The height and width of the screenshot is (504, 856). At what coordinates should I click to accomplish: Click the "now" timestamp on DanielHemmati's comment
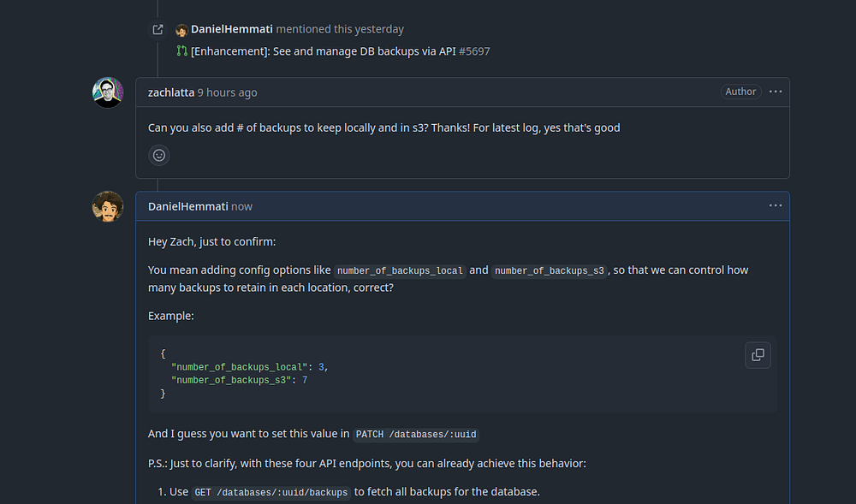[x=241, y=206]
